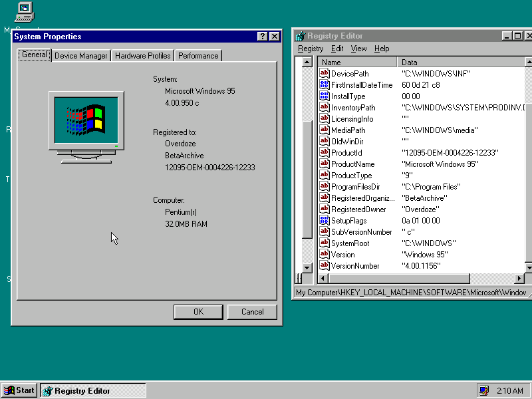This screenshot has height=399, width=532.
Task: Click the Start button on the taskbar
Action: [x=18, y=390]
